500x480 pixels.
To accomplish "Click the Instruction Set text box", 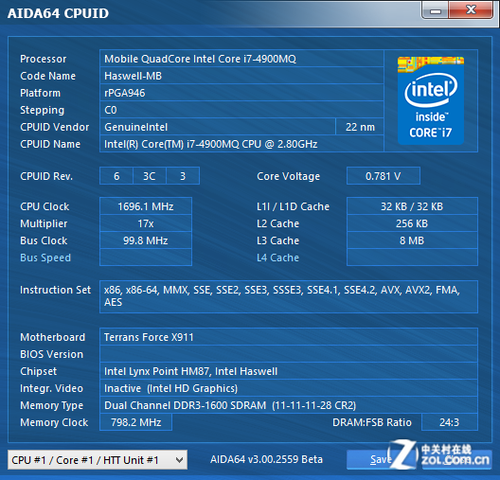I will 289,296.
